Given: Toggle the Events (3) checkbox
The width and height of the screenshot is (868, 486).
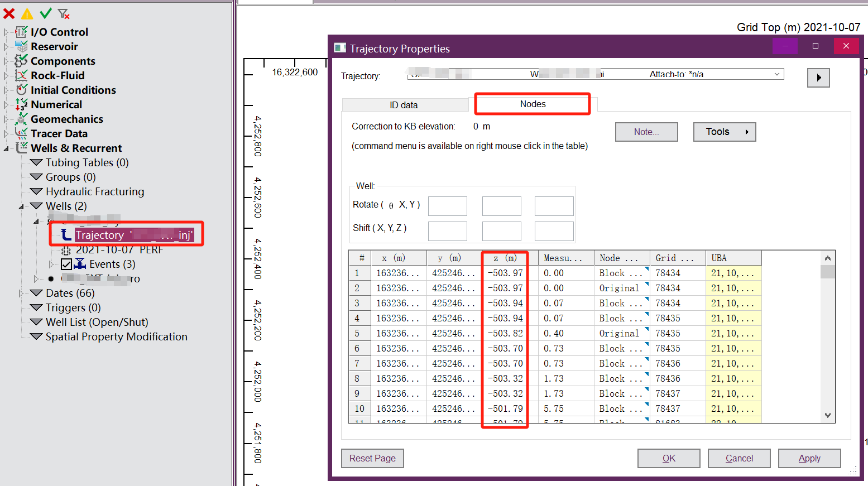Looking at the screenshot, I should click(66, 264).
